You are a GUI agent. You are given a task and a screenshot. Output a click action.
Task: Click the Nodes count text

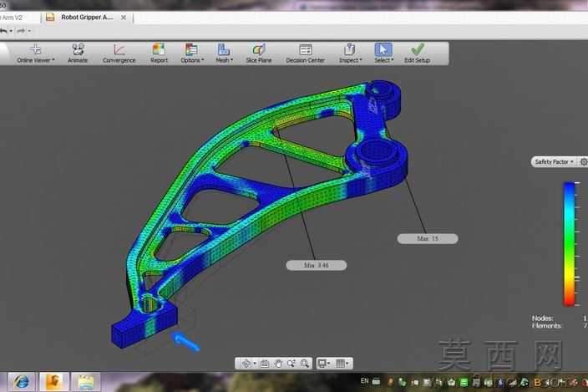pyautogui.click(x=542, y=318)
